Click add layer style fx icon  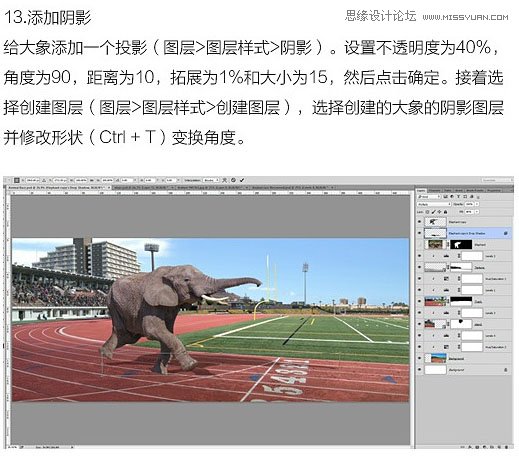[x=470, y=447]
